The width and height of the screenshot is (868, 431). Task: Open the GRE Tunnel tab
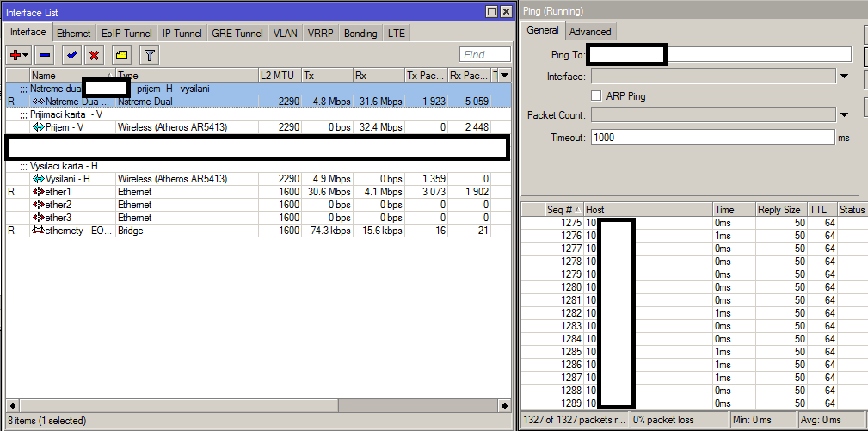point(237,34)
